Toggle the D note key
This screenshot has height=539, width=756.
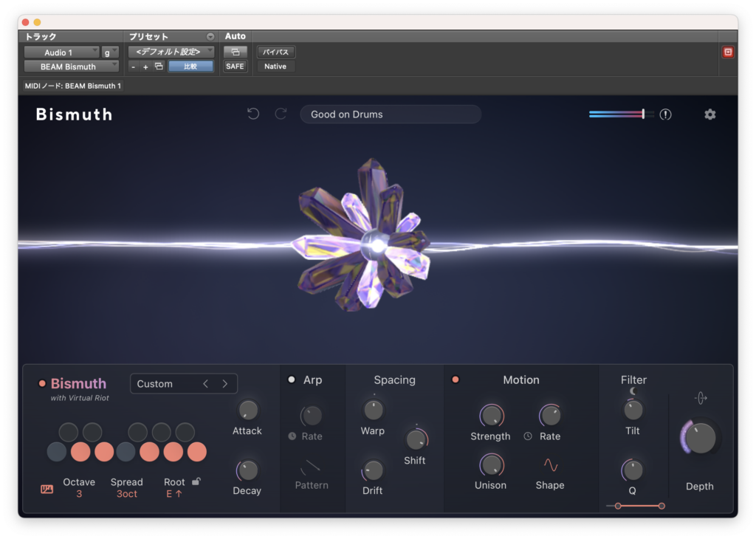(x=80, y=452)
